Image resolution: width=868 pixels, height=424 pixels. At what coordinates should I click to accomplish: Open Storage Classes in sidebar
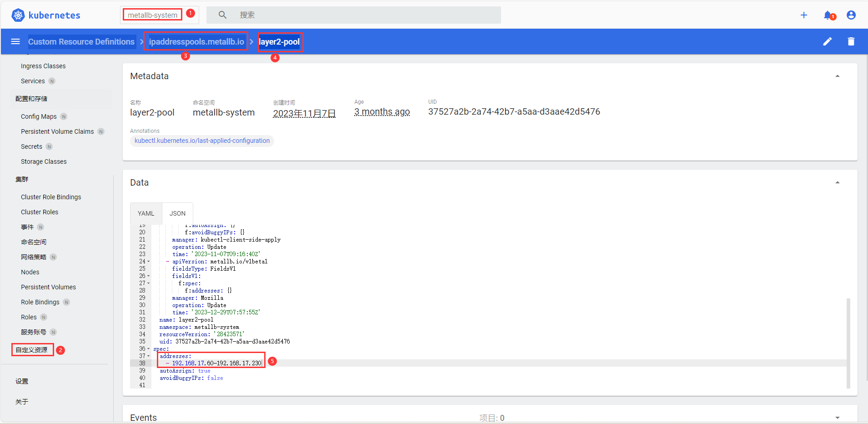pos(44,162)
